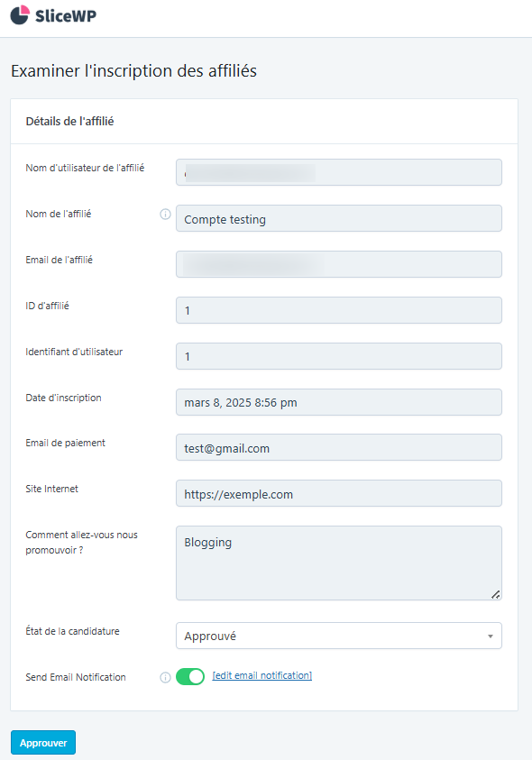The image size is (532, 760).
Task: Click the textarea resize handle icon
Action: (x=495, y=594)
